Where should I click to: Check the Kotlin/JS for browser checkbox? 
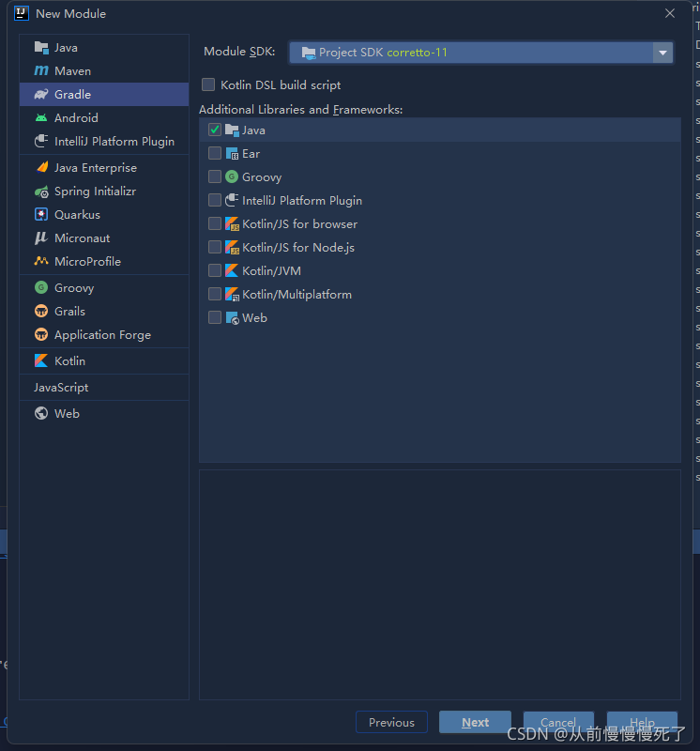click(215, 223)
